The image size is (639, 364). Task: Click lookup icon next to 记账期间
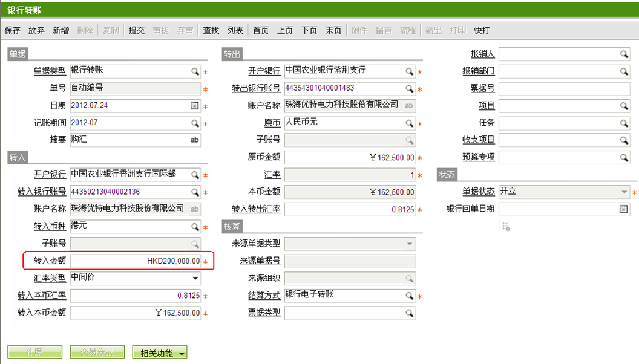(195, 123)
